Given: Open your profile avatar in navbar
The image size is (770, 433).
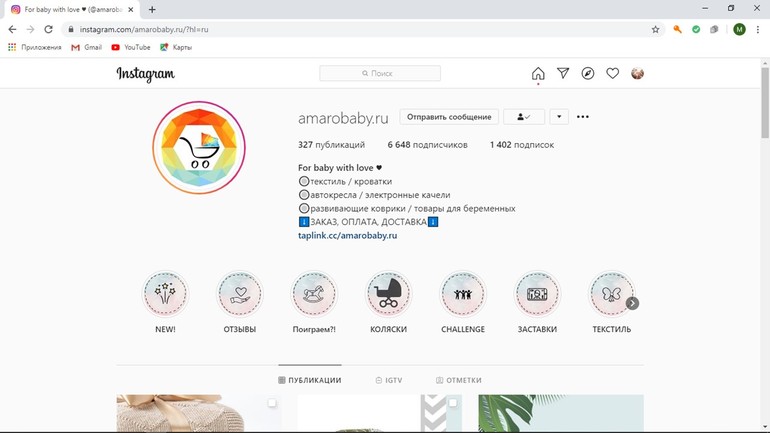Looking at the screenshot, I should (x=637, y=74).
